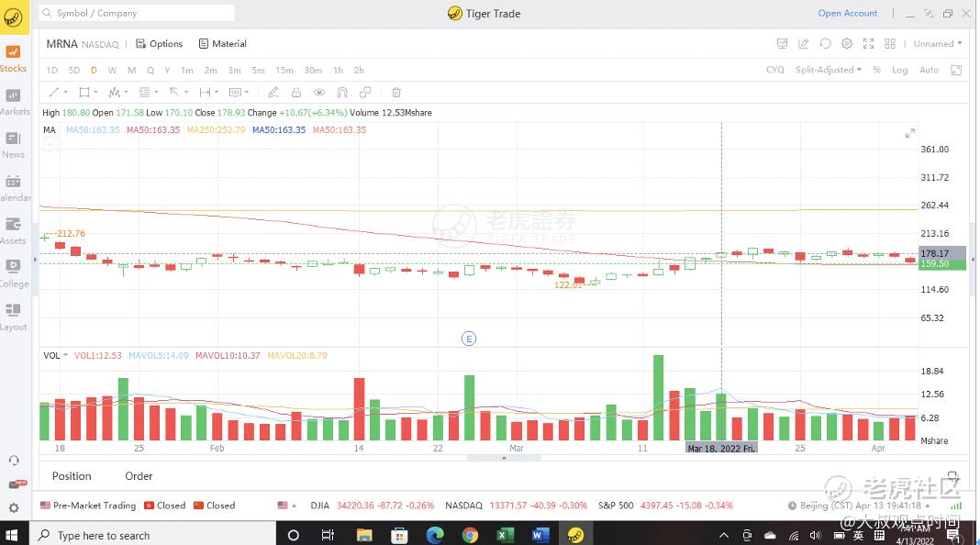Open the Assets sidebar section
Viewport: 980px width, 545px height.
[13, 231]
